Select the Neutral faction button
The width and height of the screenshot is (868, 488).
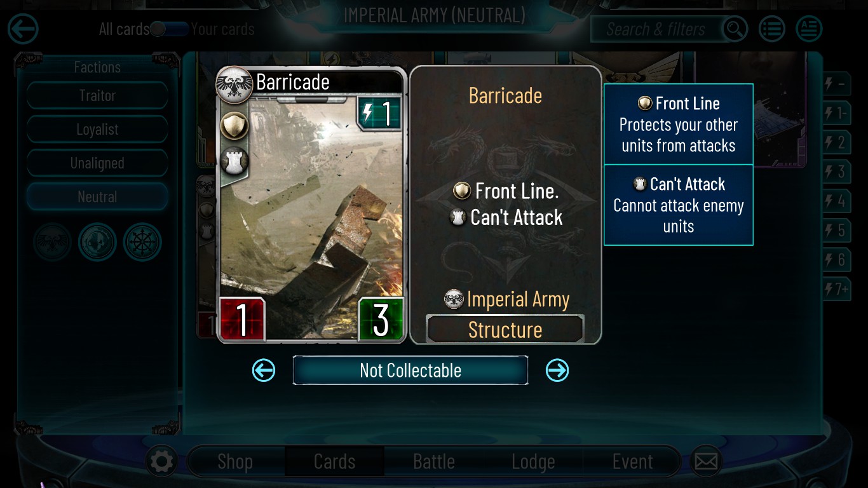pos(97,197)
